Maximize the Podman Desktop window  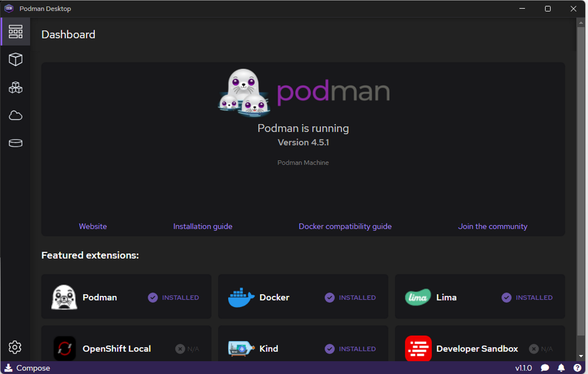(x=548, y=9)
